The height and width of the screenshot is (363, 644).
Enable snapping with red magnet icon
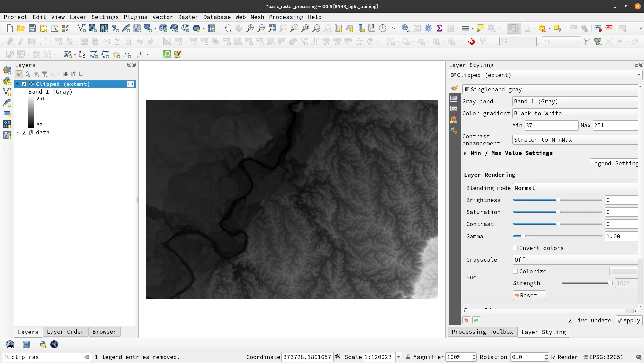(472, 42)
